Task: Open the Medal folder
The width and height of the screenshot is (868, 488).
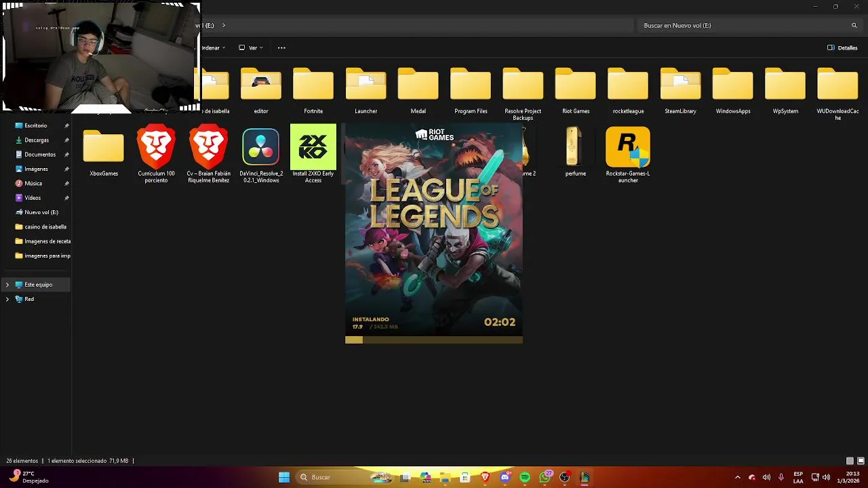Action: pyautogui.click(x=418, y=91)
